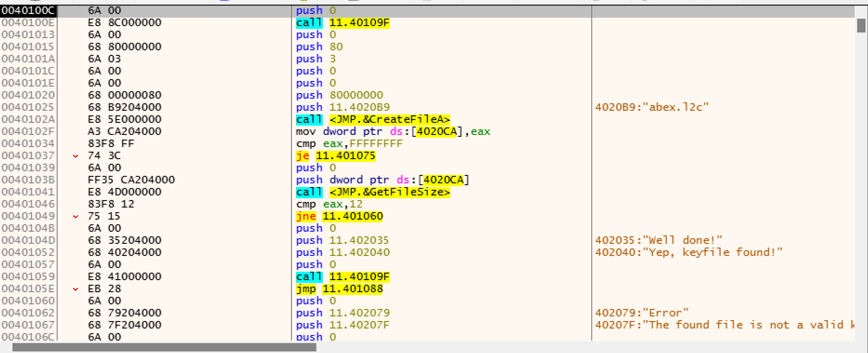Select the push 11.4020B9 instruction
Viewport: 868px width, 353px height.
[343, 107]
